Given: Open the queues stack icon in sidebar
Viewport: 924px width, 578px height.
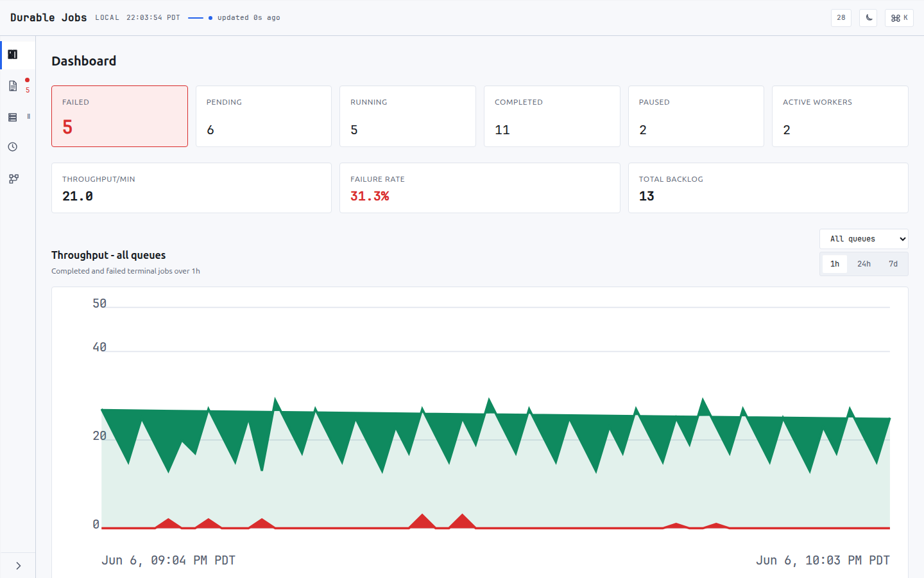Looking at the screenshot, I should [13, 118].
